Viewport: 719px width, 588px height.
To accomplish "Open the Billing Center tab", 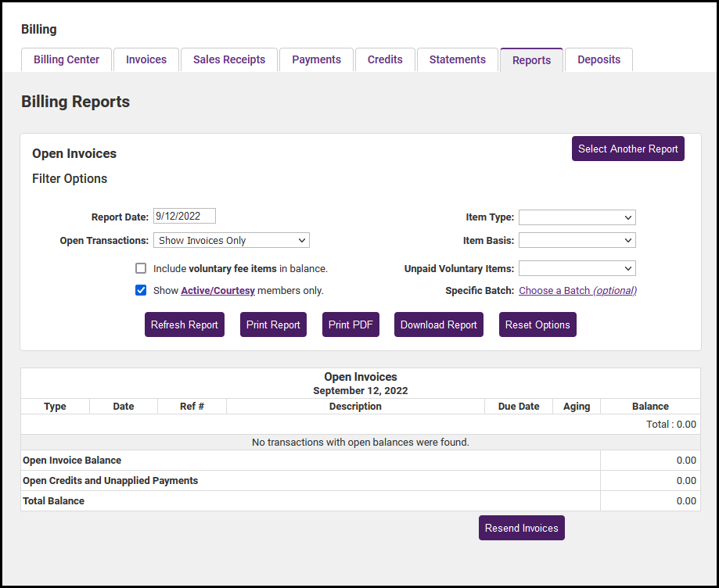I will point(67,60).
